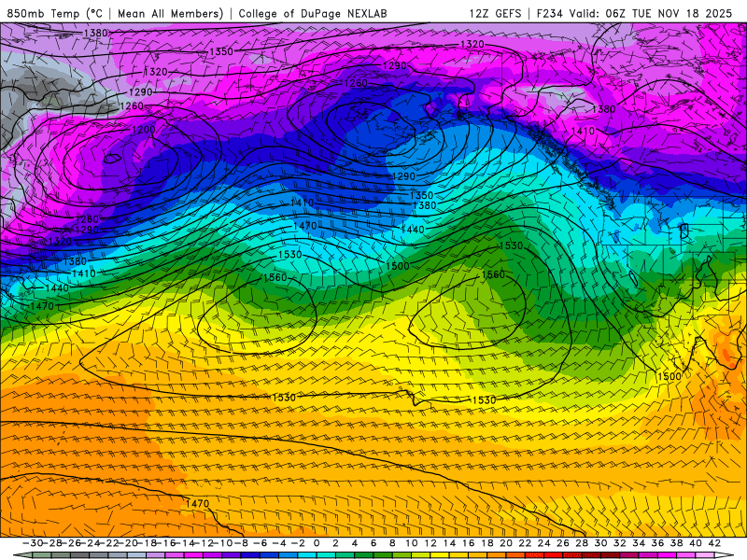The image size is (747, 560).
Task: Click the 38 value on temperature legend
Action: [676, 543]
